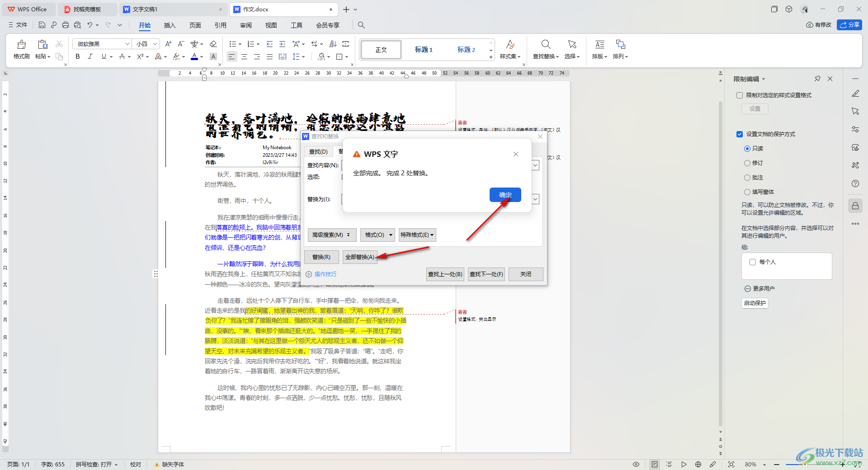Open the File menu

tap(18, 25)
